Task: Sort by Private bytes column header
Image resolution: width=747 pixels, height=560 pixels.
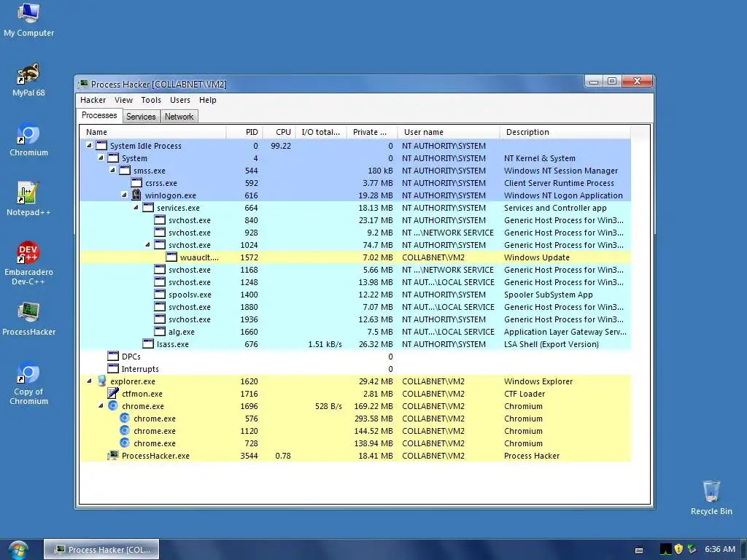Action: 372,132
